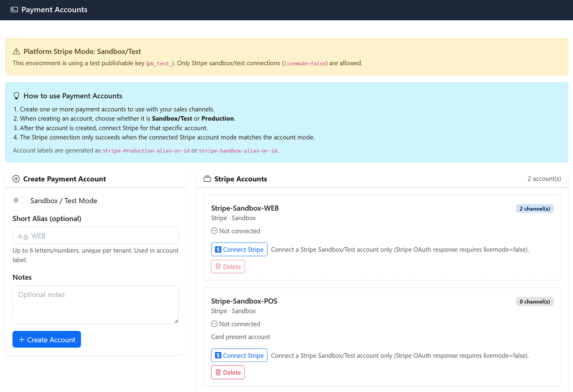Click the 2 account(s) count text

[x=544, y=179]
